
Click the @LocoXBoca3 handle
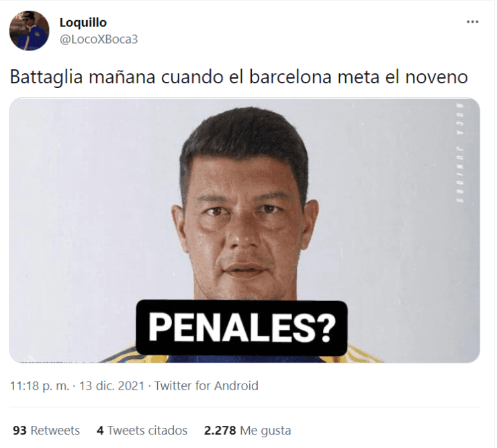[99, 40]
